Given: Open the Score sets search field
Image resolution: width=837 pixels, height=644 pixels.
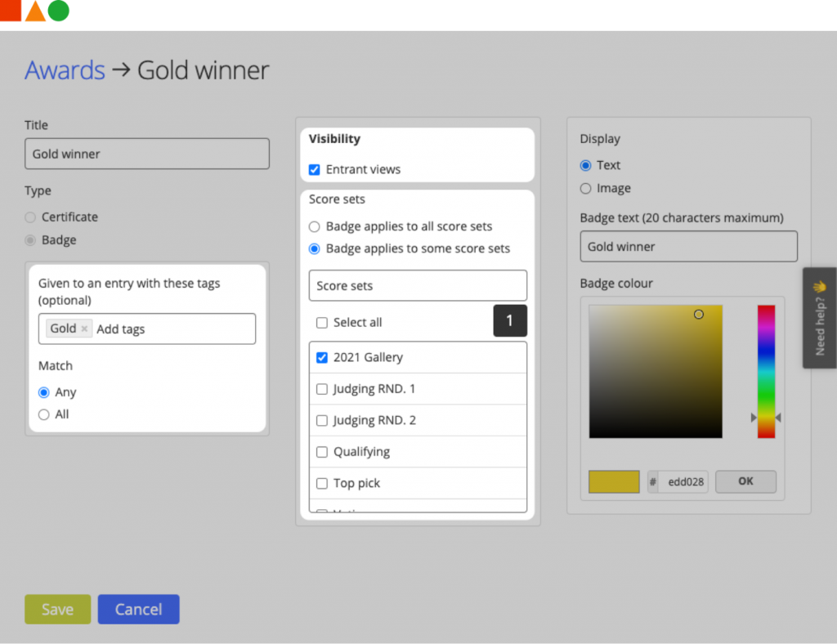Looking at the screenshot, I should [418, 286].
